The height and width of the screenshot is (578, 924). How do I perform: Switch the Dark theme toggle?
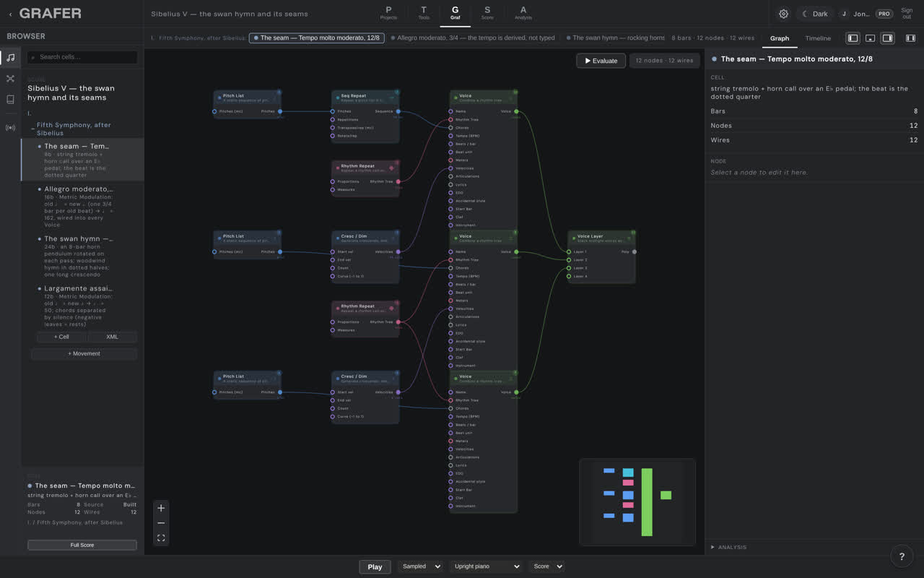pyautogui.click(x=815, y=14)
